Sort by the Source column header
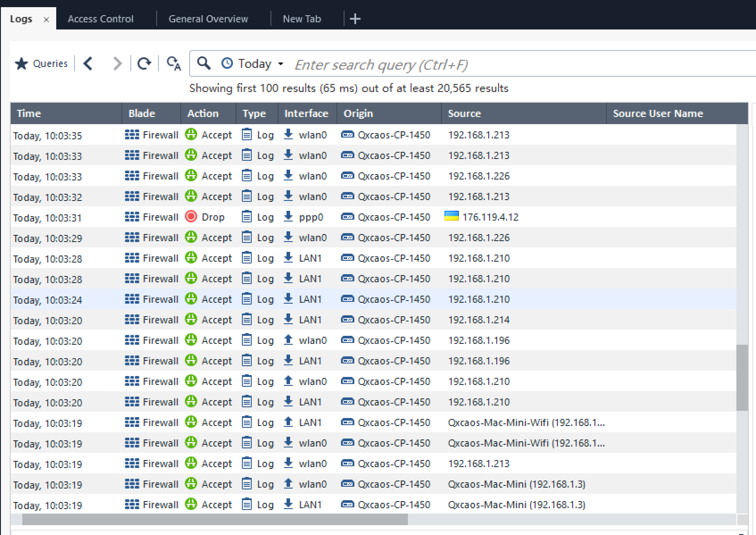 [x=524, y=113]
